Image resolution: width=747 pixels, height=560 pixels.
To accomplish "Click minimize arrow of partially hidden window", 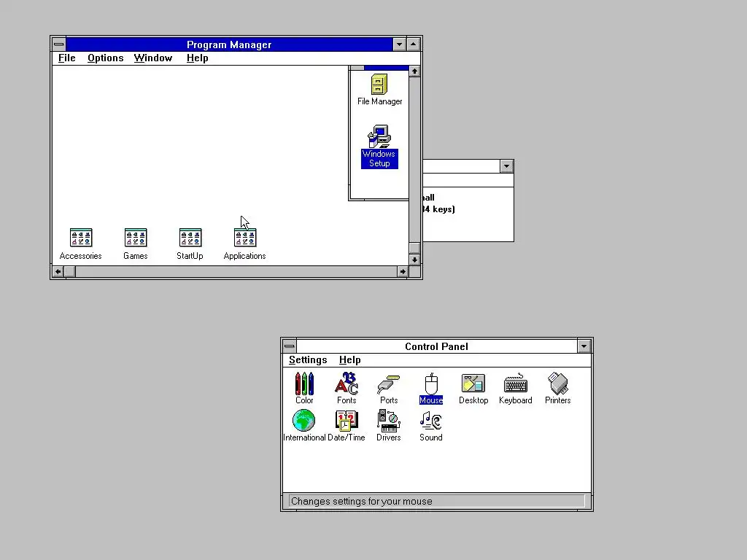I will [506, 166].
